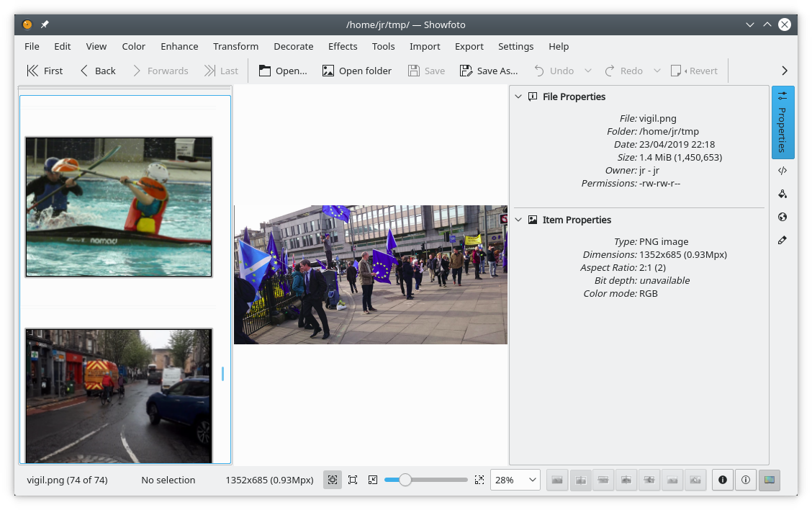Open the Metadata sidebar tab icon
The image size is (812, 510).
coord(782,171)
